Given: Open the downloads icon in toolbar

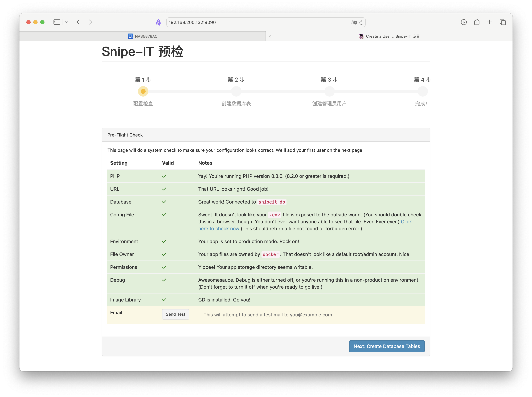Looking at the screenshot, I should coord(464,22).
